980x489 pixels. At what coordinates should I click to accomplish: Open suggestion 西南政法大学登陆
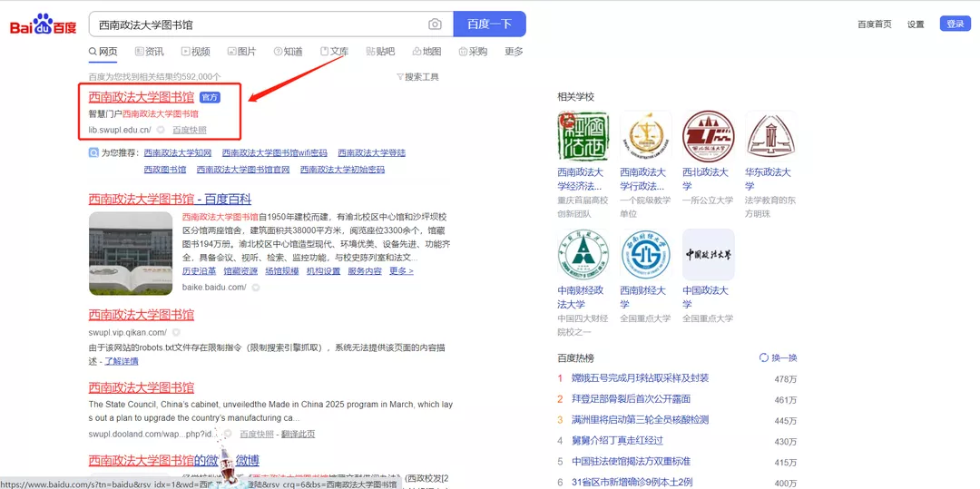point(372,152)
